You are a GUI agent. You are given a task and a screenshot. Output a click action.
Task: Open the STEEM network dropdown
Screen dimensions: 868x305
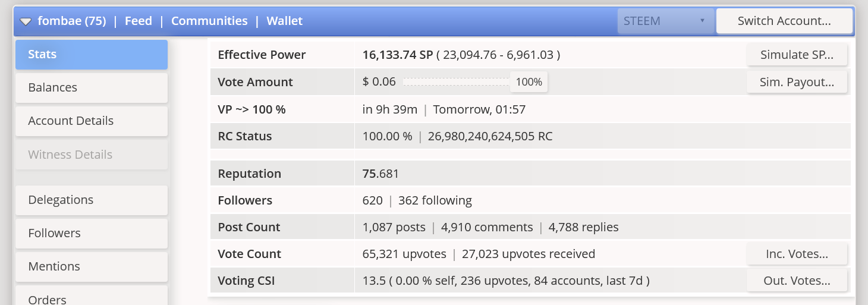coord(665,21)
